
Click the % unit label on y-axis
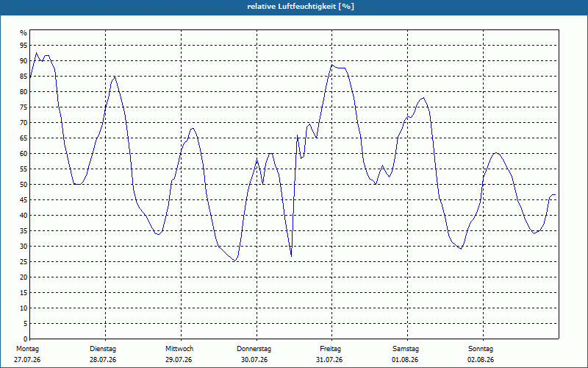[x=24, y=33]
